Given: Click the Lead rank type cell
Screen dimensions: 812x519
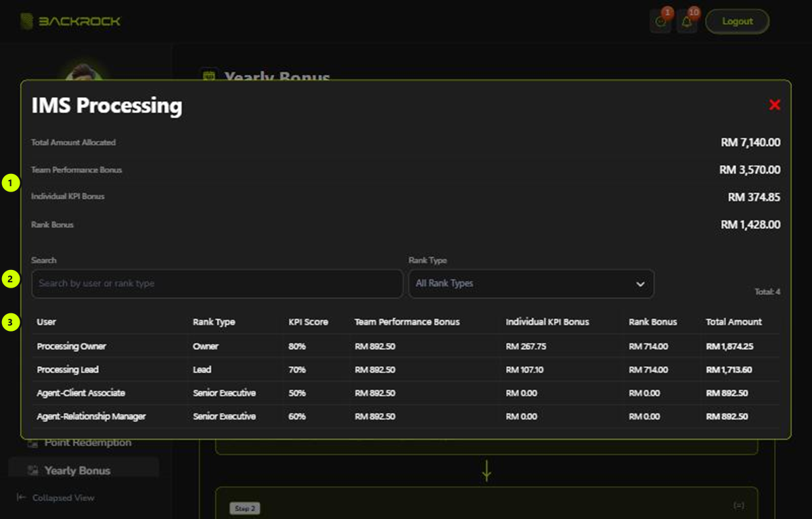Looking at the screenshot, I should point(202,370).
